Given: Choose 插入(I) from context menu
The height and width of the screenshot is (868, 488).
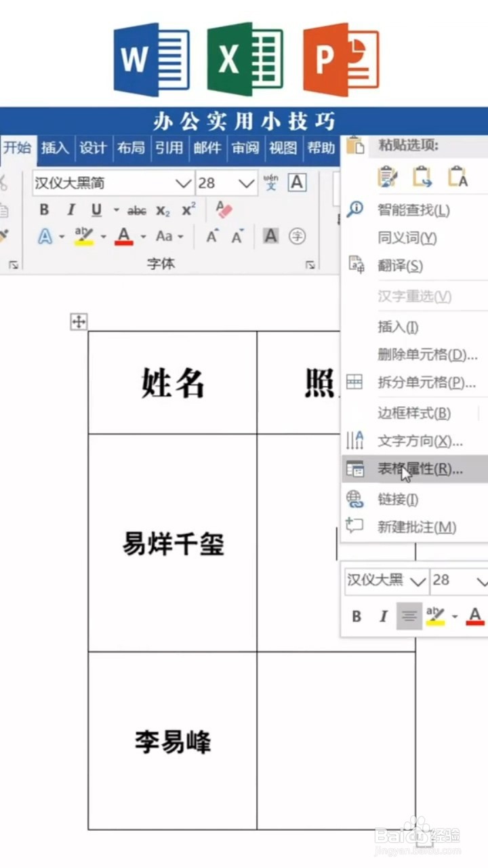Looking at the screenshot, I should 414,327.
